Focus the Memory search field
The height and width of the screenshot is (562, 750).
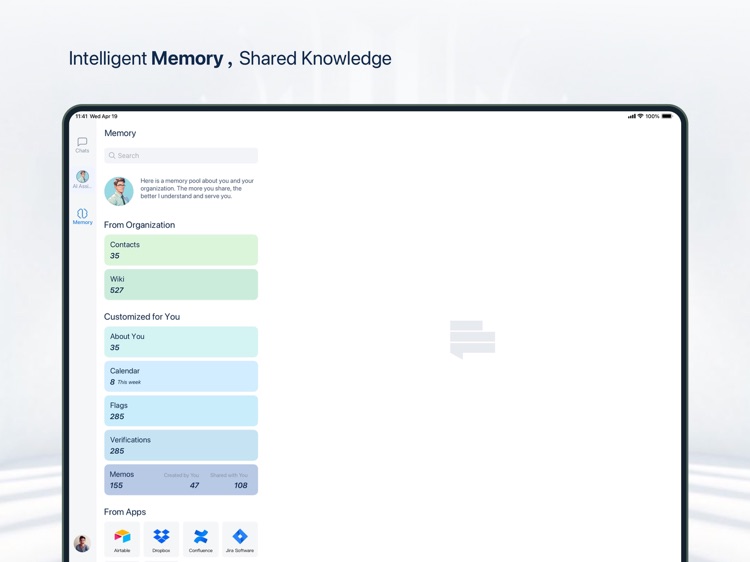tap(181, 155)
